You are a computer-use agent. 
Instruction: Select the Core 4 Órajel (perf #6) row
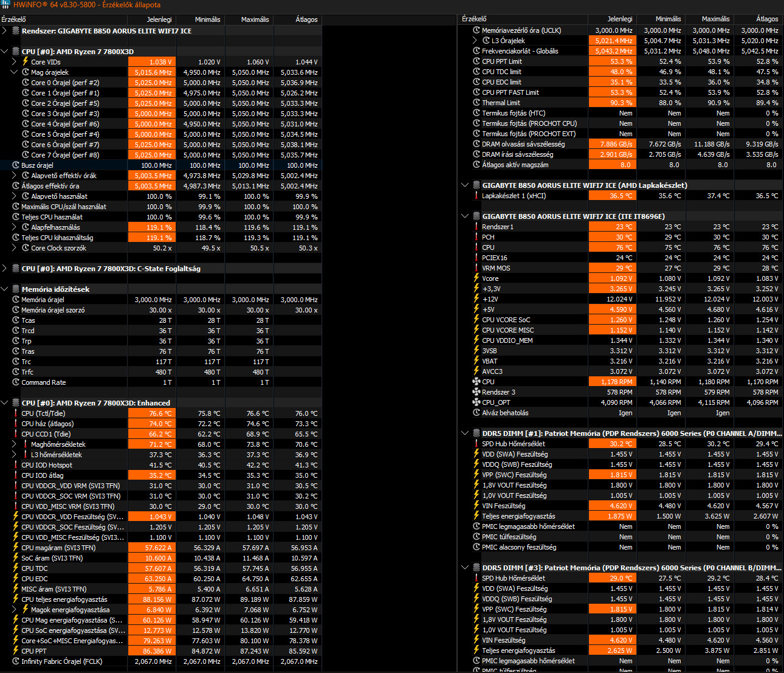pos(161,123)
